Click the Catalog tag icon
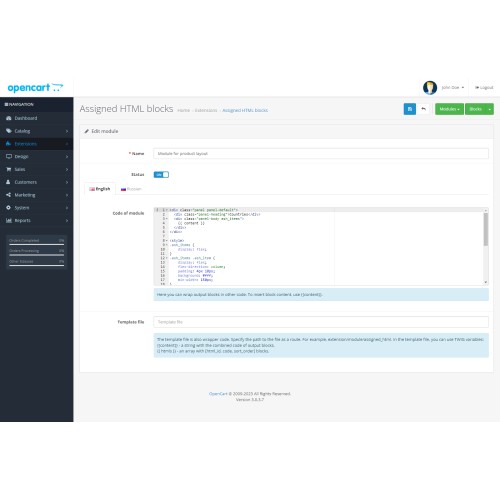500x500 pixels. coord(9,131)
